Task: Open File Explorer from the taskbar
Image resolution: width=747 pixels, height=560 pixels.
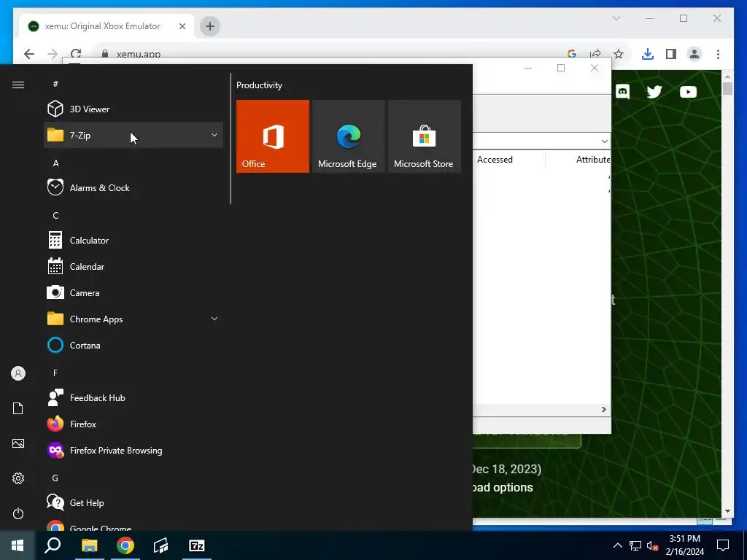Action: pos(89,545)
